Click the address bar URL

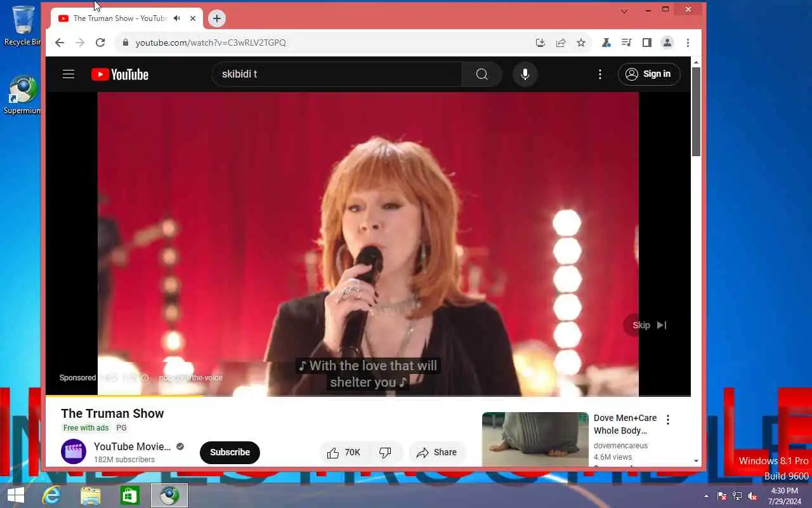click(x=211, y=43)
